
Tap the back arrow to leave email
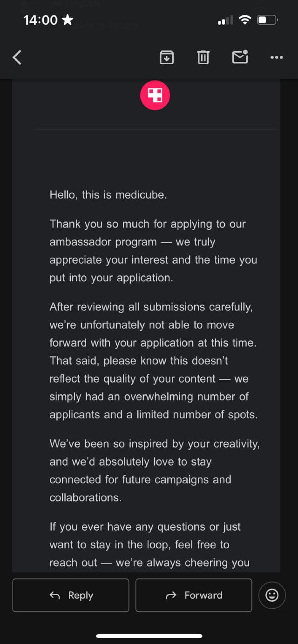17,57
